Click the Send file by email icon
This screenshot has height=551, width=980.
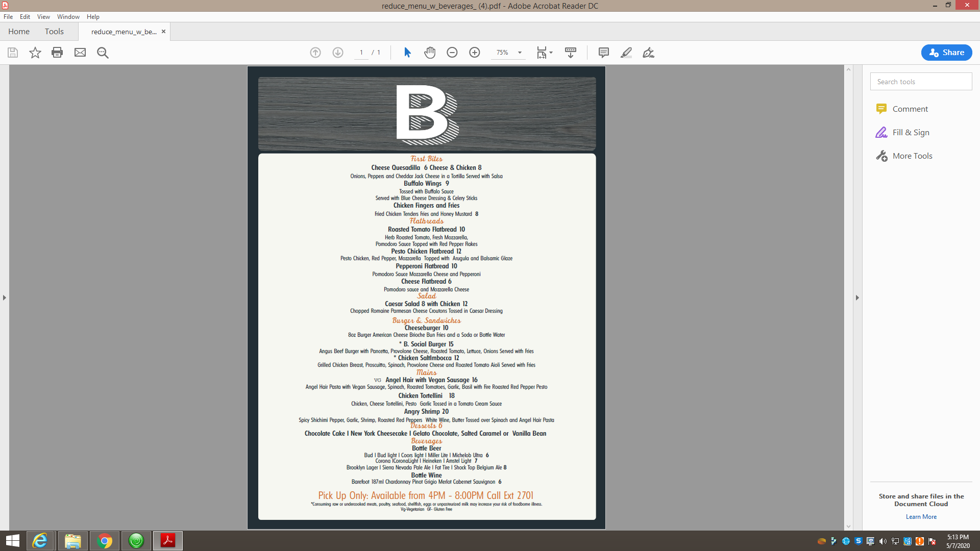[80, 53]
